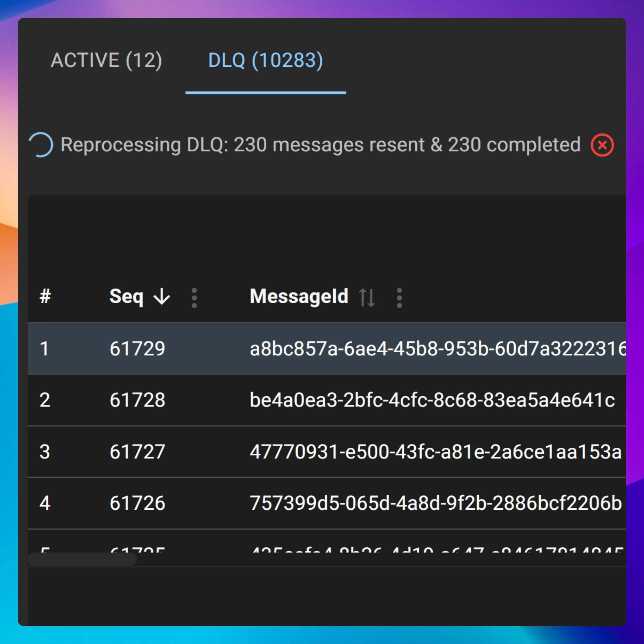Click the Seq descending sort arrow

click(x=162, y=297)
